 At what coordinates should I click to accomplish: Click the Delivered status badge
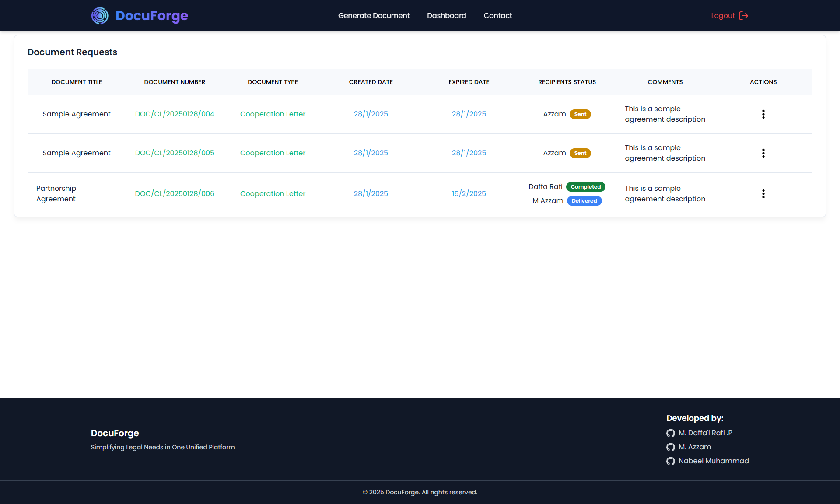click(584, 201)
